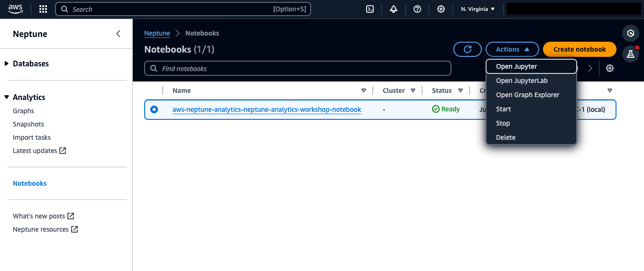
Task: Collapse the Neptune side navigation
Action: click(x=118, y=34)
